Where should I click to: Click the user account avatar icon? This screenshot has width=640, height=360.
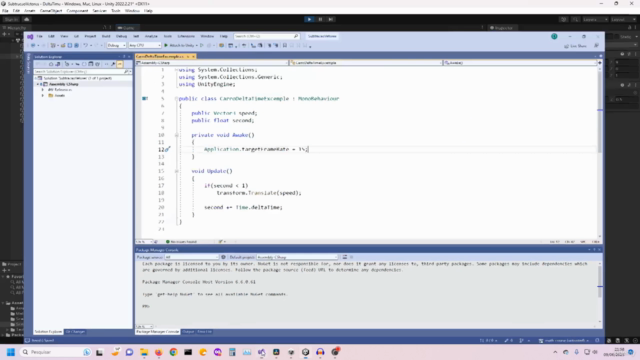[x=554, y=36]
